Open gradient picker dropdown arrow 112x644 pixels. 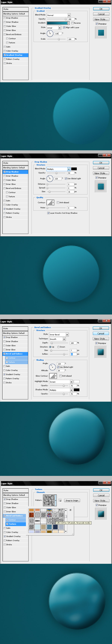click(x=69, y=23)
